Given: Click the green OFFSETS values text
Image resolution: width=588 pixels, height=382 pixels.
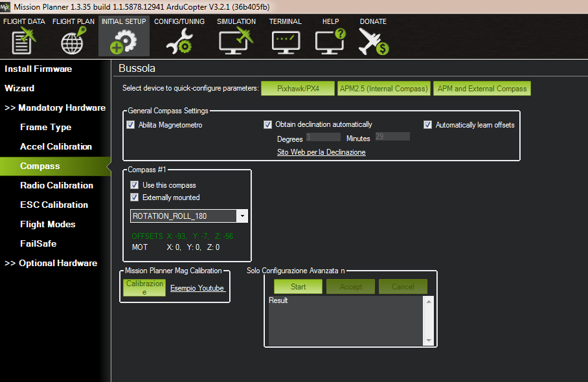Looking at the screenshot, I should point(182,236).
